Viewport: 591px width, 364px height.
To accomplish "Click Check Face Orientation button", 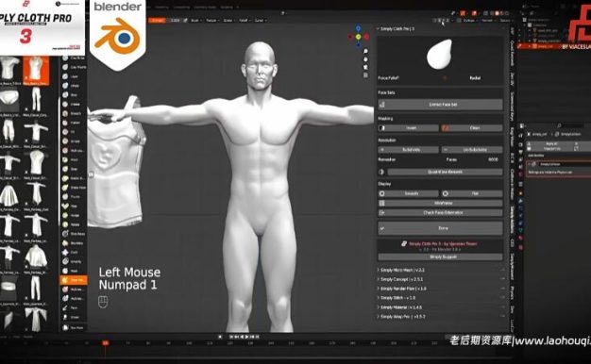I will pos(440,213).
